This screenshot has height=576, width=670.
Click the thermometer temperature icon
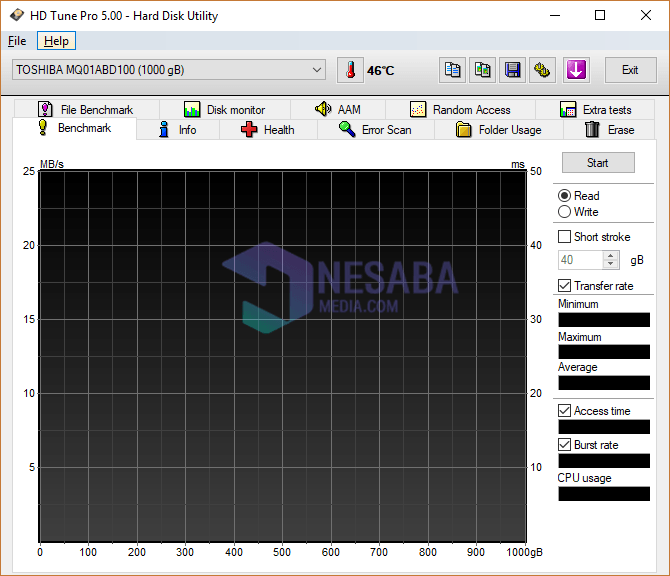tap(350, 70)
